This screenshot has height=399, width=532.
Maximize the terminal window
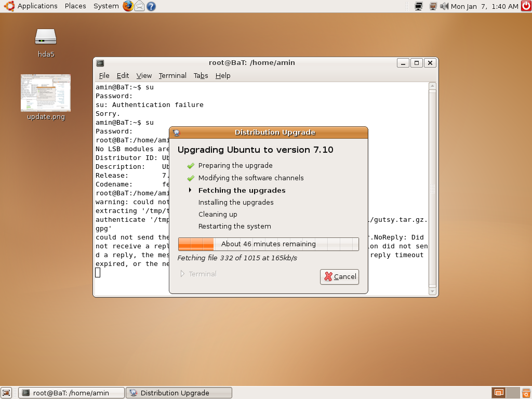[x=417, y=63]
